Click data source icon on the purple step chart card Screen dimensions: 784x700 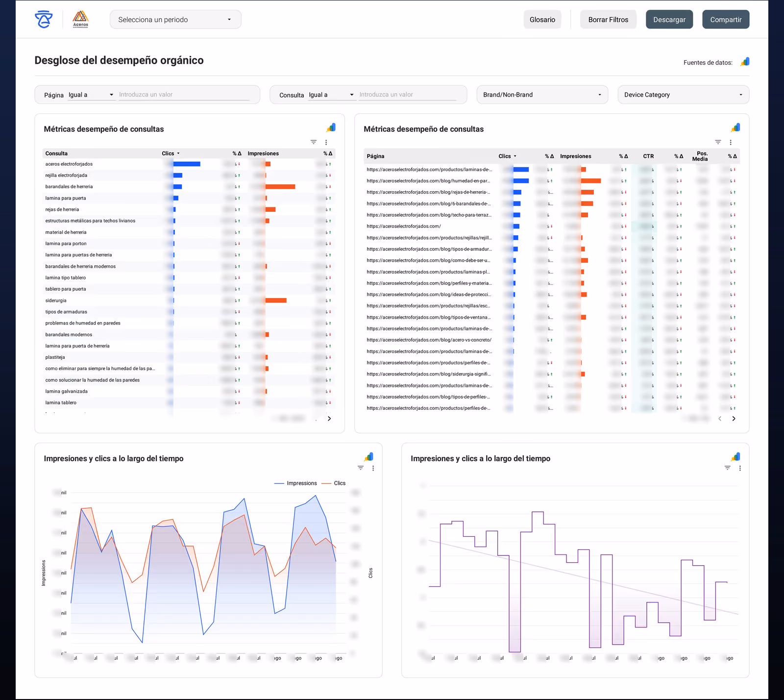(735, 457)
